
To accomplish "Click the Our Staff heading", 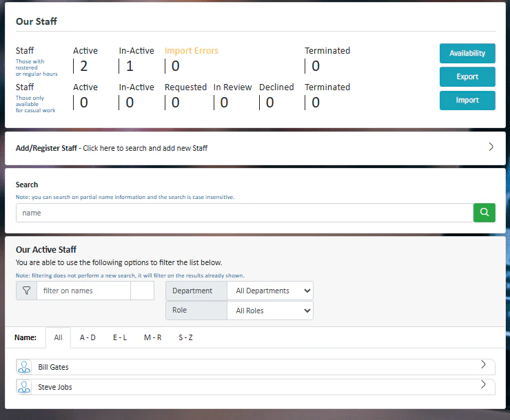I will 37,21.
